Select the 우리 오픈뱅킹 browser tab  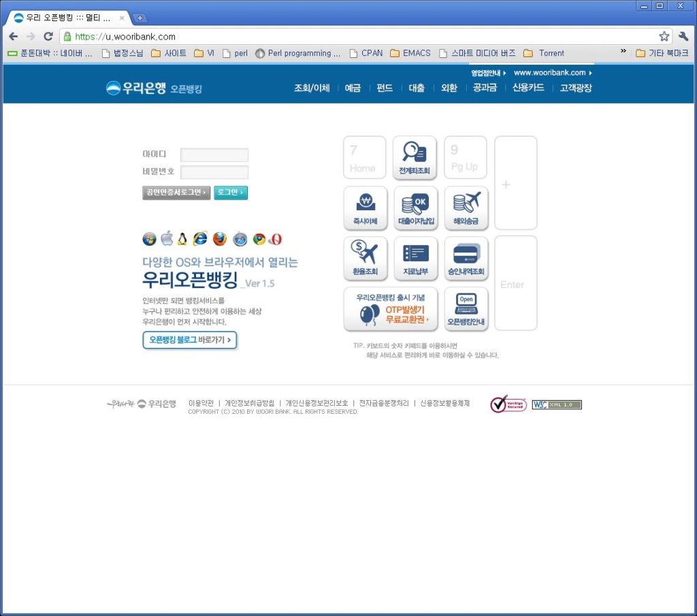(x=68, y=18)
